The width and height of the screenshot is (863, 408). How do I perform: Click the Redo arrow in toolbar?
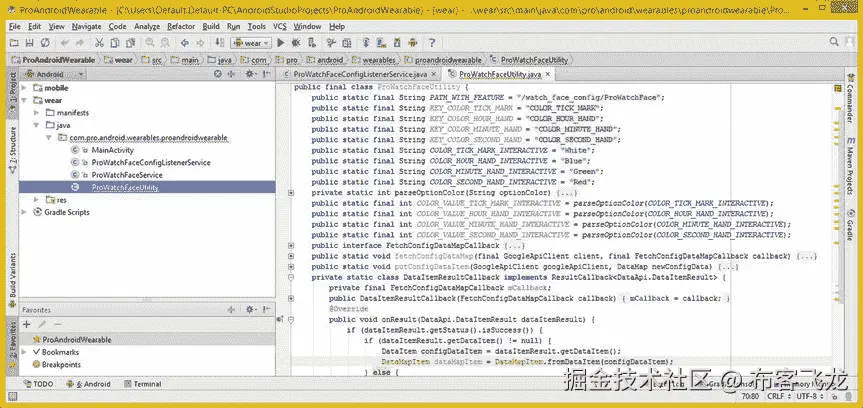(80, 43)
